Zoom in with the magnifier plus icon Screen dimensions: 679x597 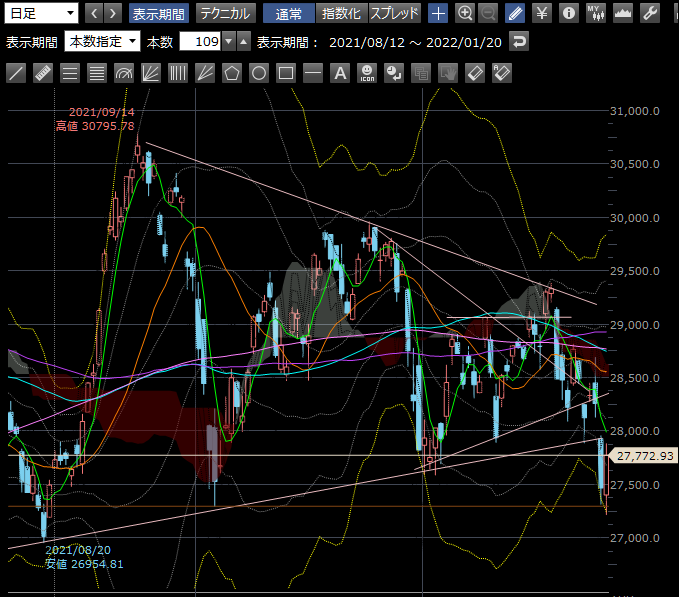(x=465, y=13)
